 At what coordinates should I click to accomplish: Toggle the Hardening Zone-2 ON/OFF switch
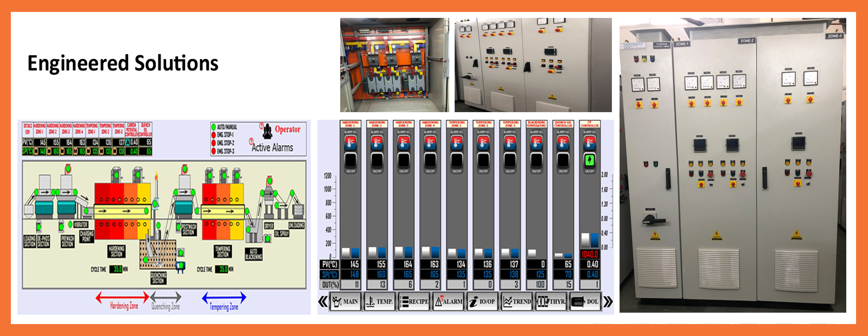(377, 160)
